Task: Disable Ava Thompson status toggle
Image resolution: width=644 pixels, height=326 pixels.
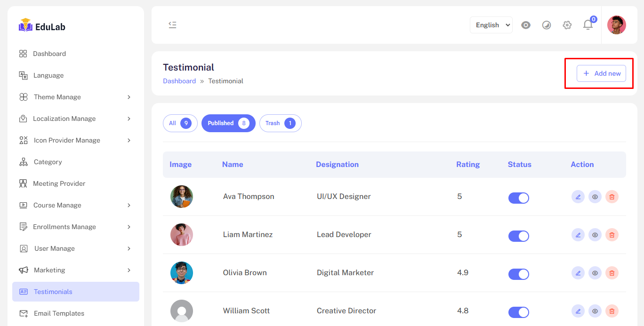Action: pos(518,198)
